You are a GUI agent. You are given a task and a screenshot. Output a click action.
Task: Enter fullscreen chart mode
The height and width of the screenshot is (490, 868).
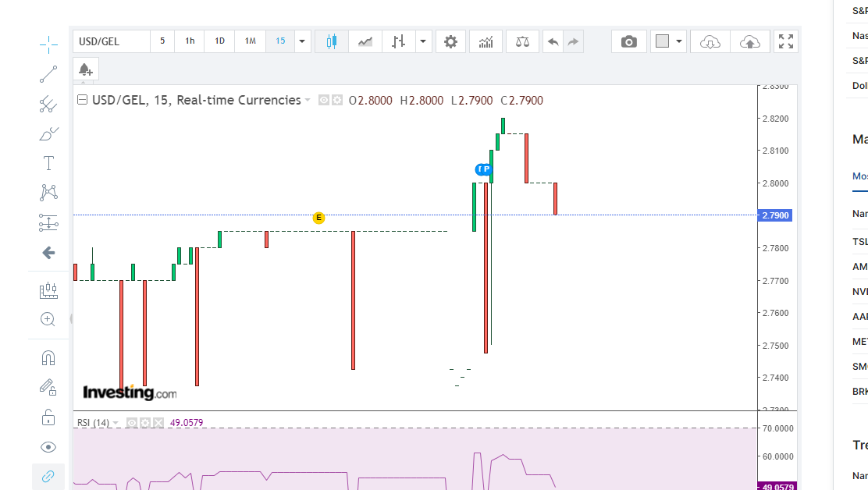tap(786, 41)
